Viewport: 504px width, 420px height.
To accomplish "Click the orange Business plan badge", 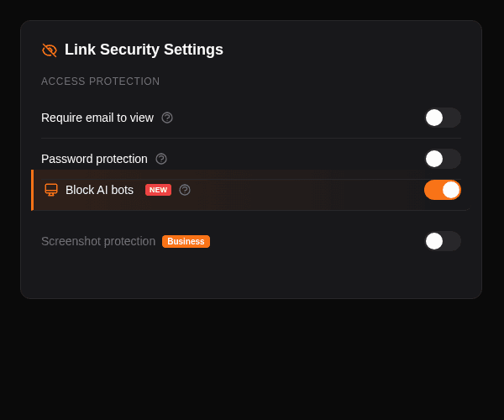I will click(186, 241).
